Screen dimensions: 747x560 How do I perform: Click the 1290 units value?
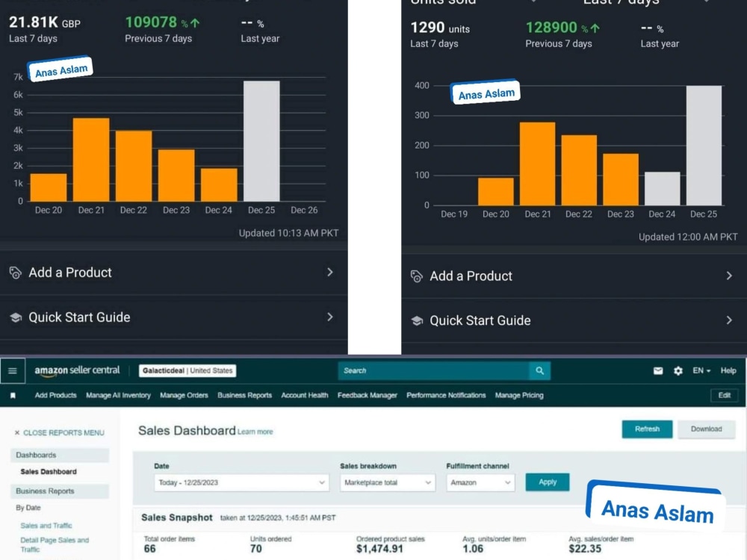tap(440, 28)
